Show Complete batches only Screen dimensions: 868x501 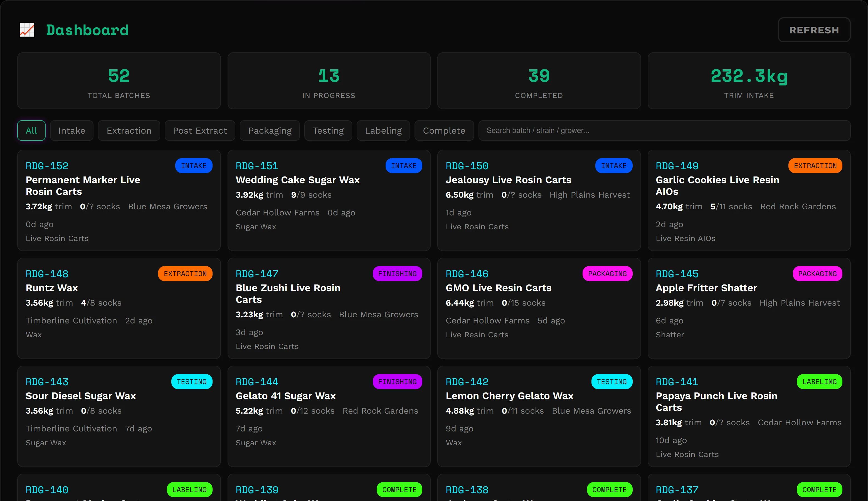(x=444, y=131)
